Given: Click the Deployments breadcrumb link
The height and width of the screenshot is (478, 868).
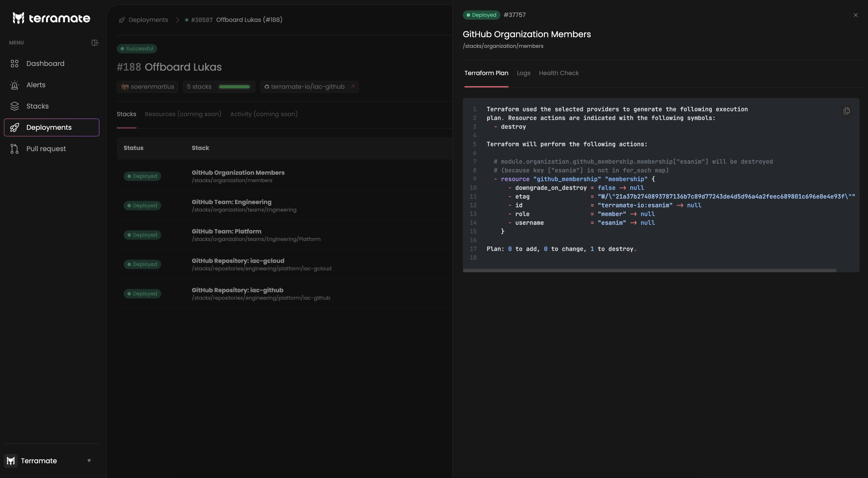Looking at the screenshot, I should click(x=148, y=20).
